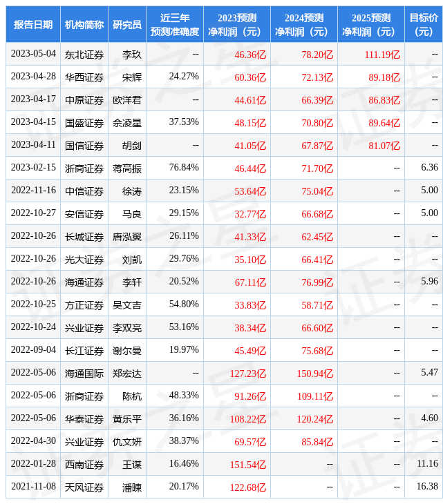Click the 2024预测净利润 column header

tap(304, 24)
